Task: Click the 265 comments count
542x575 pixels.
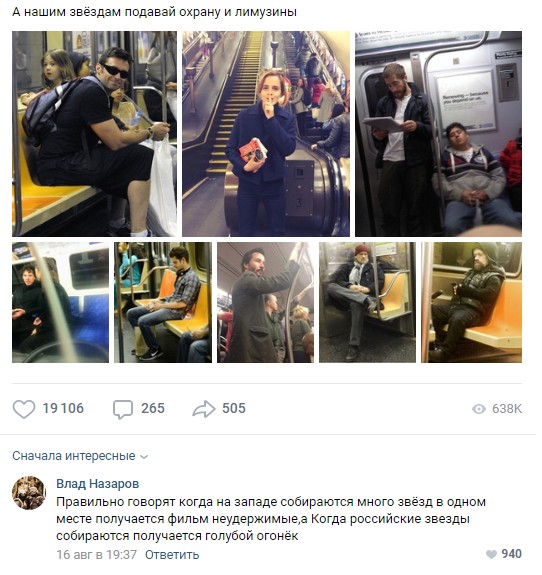Action: [153, 408]
